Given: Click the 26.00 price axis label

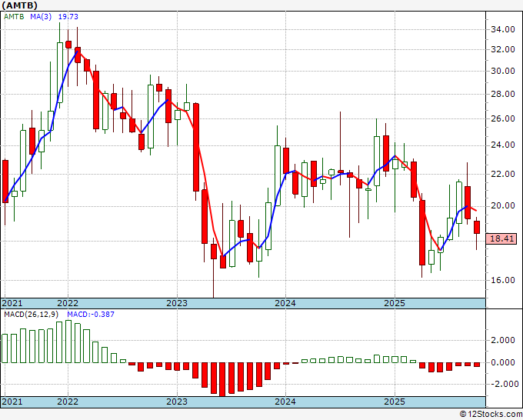Looking at the screenshot, I should tap(502, 118).
